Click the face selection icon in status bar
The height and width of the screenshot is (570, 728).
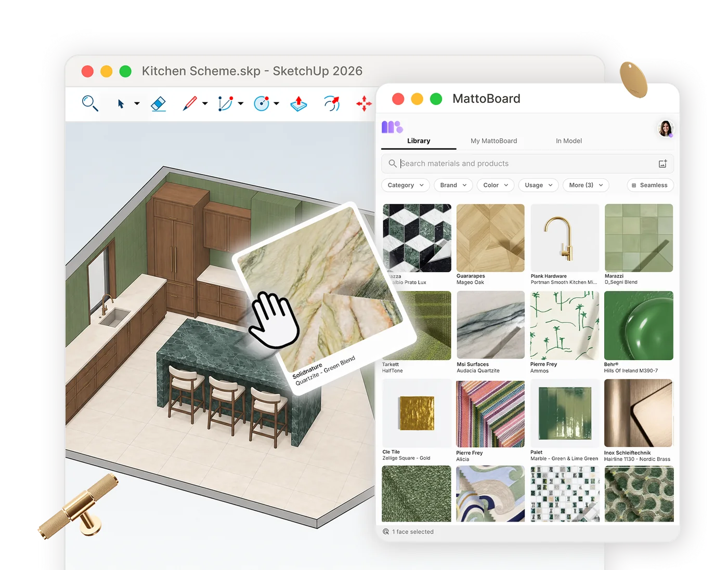pyautogui.click(x=386, y=532)
